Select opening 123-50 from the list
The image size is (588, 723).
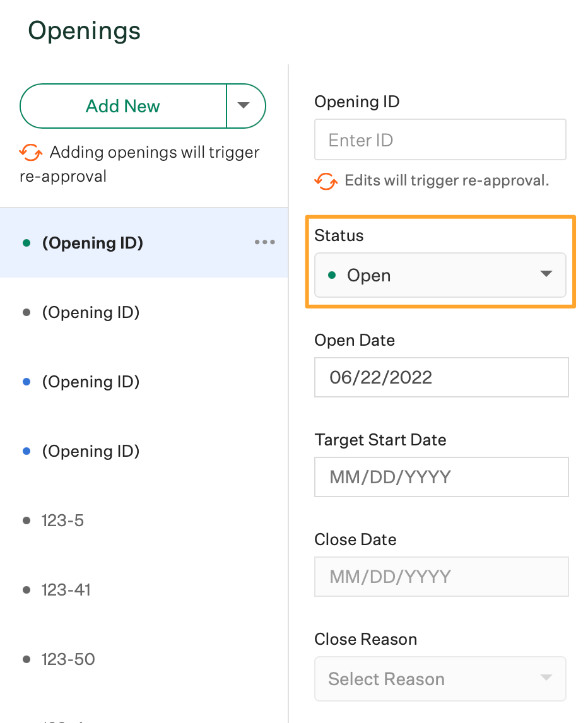coord(68,659)
